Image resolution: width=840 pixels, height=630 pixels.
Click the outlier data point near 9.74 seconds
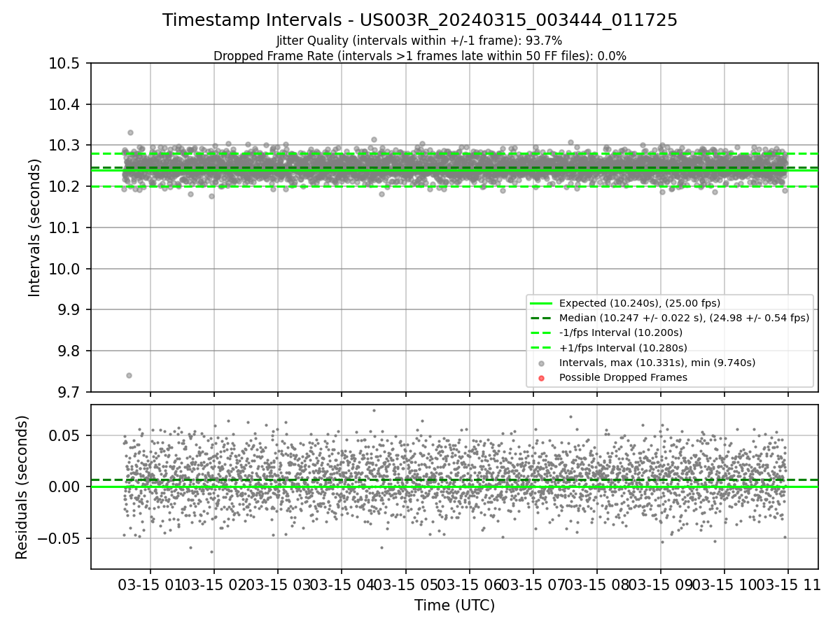coord(129,375)
